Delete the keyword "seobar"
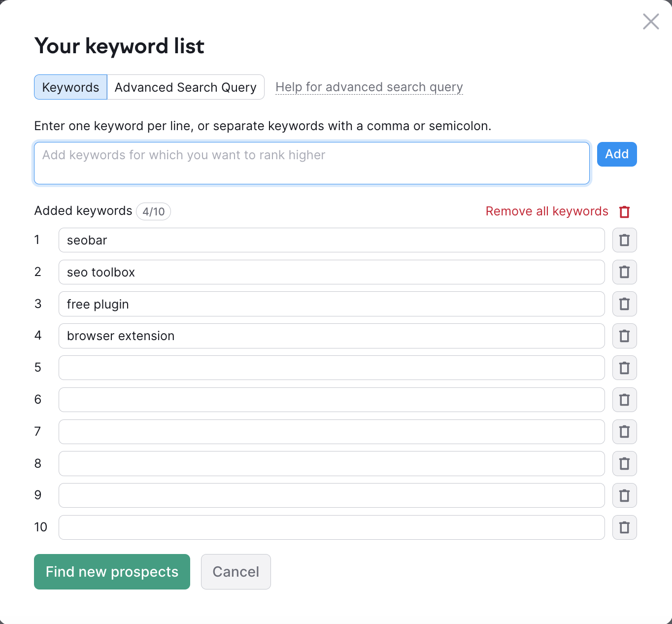This screenshot has height=624, width=672. [x=624, y=240]
